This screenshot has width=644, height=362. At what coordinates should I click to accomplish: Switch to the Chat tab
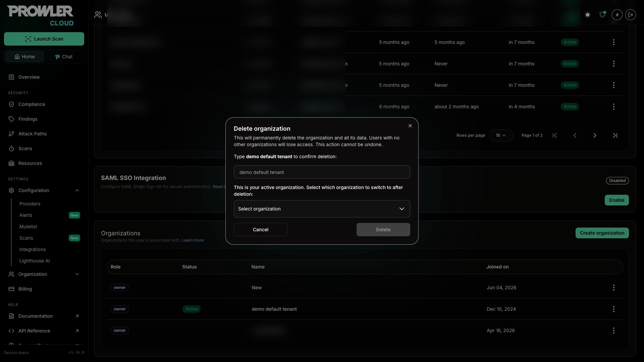click(63, 57)
